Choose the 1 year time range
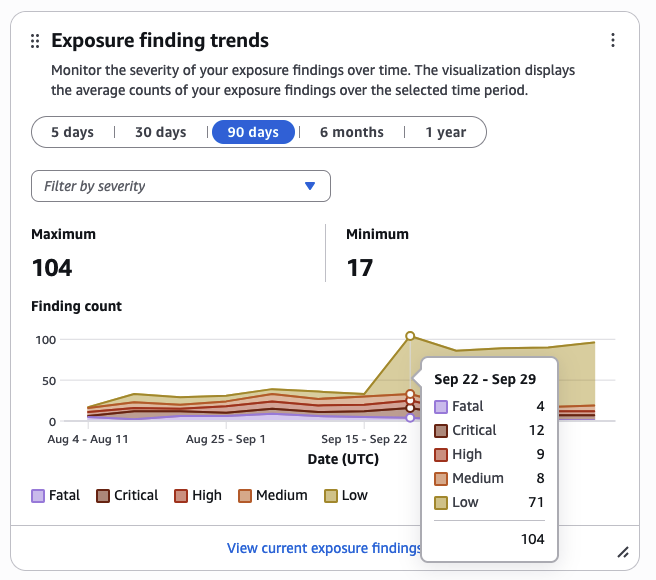 tap(445, 132)
